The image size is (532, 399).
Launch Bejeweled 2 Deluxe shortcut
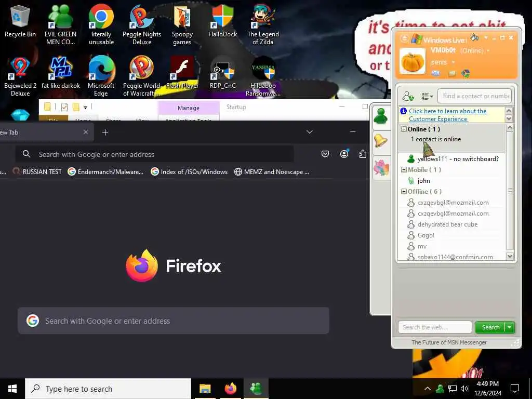pos(20,76)
